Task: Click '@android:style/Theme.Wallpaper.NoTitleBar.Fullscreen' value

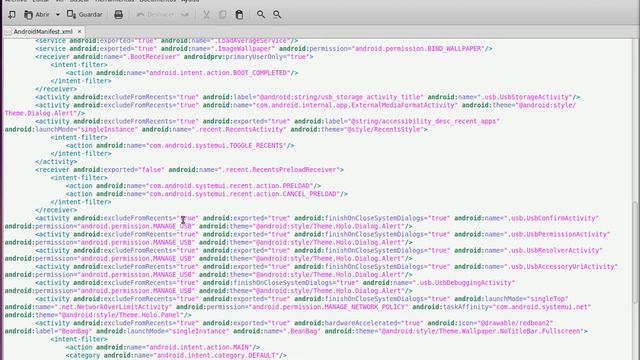Action: point(481,331)
